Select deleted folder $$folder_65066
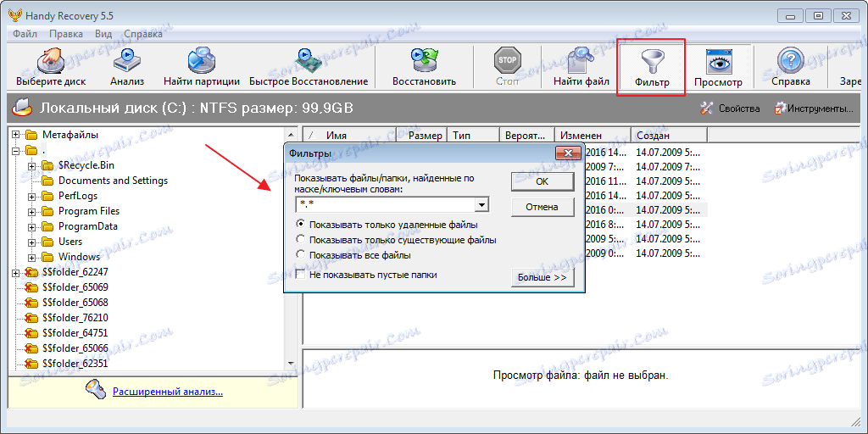 click(75, 348)
